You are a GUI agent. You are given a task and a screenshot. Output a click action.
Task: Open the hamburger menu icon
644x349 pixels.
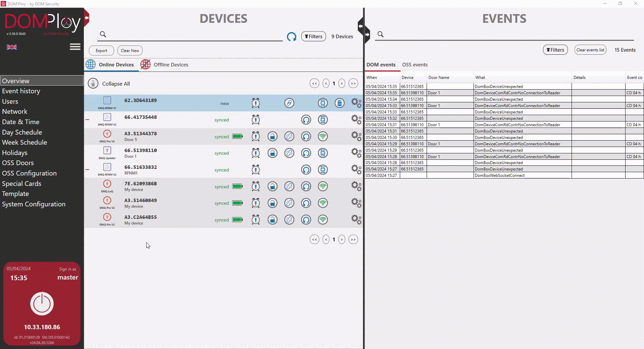pos(75,47)
